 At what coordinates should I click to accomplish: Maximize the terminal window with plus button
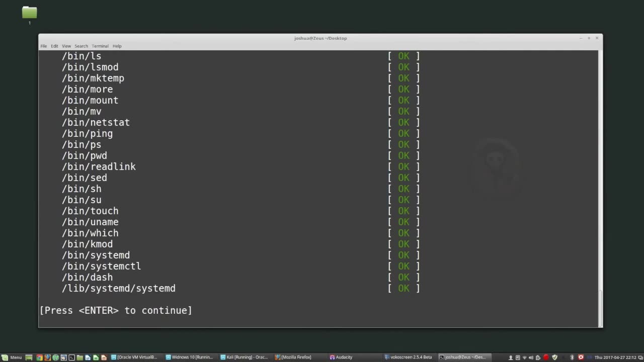click(589, 38)
